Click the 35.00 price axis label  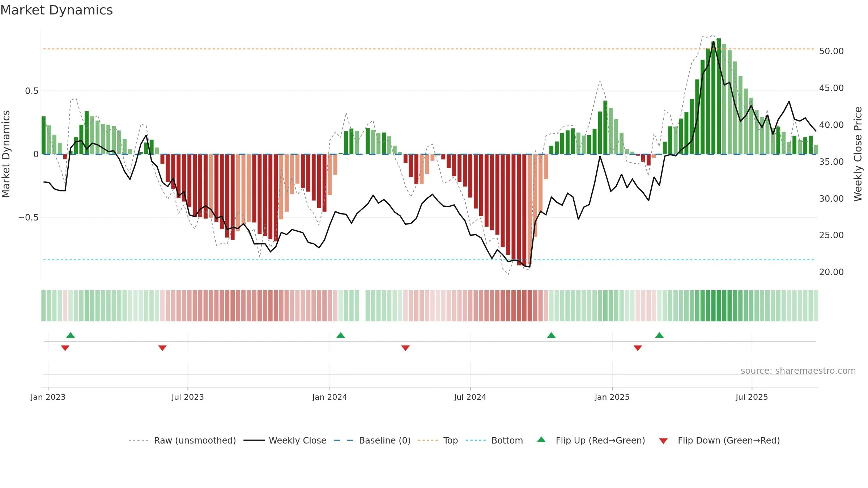[x=831, y=162]
